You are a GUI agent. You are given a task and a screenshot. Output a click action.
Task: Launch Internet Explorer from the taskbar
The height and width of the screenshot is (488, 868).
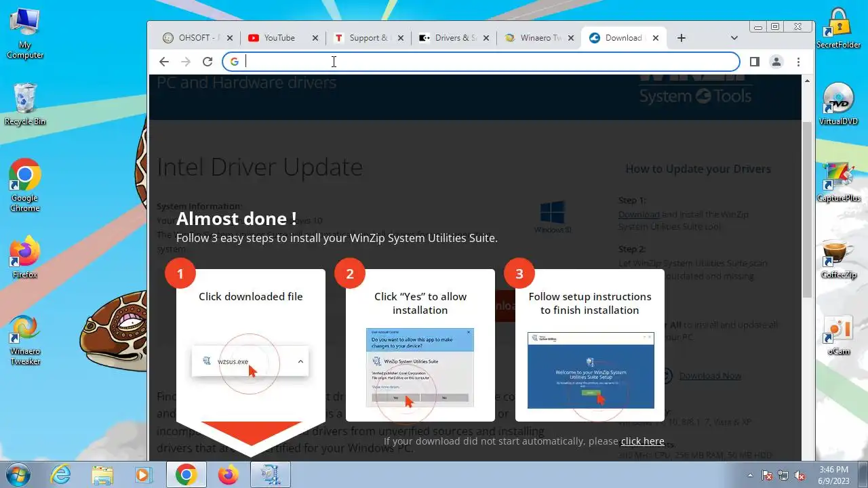coord(61,474)
